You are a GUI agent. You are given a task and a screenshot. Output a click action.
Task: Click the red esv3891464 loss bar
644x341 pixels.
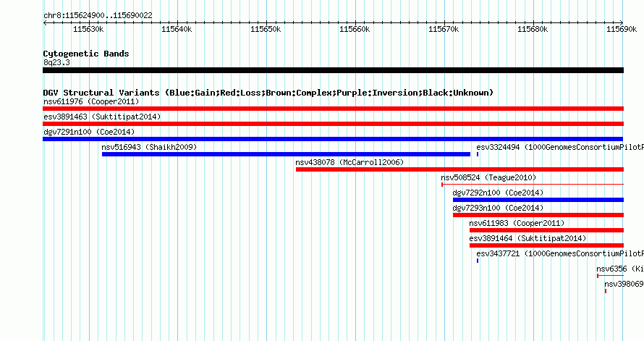tap(546, 245)
